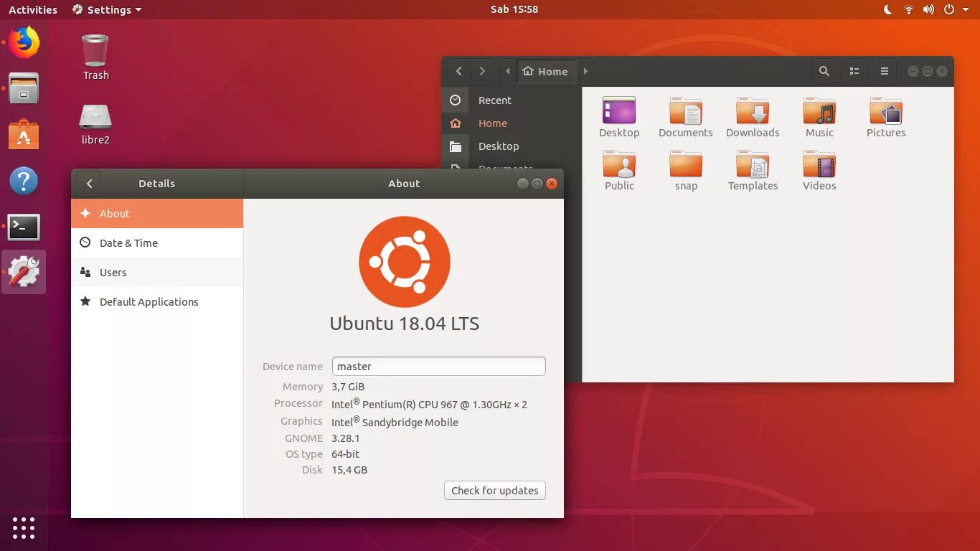
Task: Click the Wi-Fi indicator in top bar
Action: pos(908,9)
